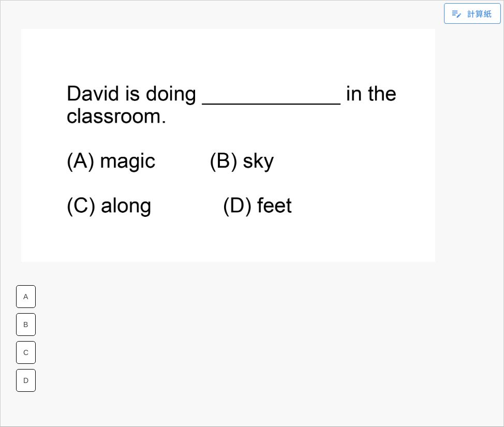
Task: Click the word "doing" in the question
Action: [171, 95]
